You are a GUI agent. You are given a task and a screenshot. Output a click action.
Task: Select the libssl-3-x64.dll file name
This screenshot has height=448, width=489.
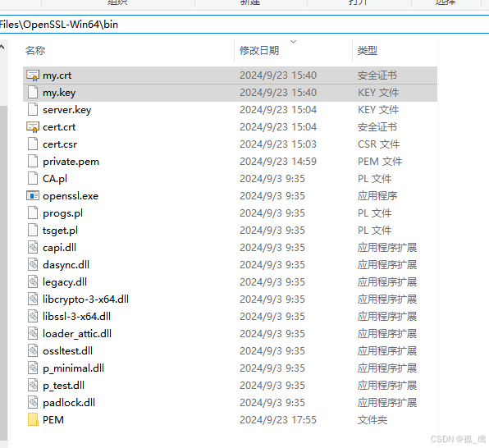[x=77, y=317]
